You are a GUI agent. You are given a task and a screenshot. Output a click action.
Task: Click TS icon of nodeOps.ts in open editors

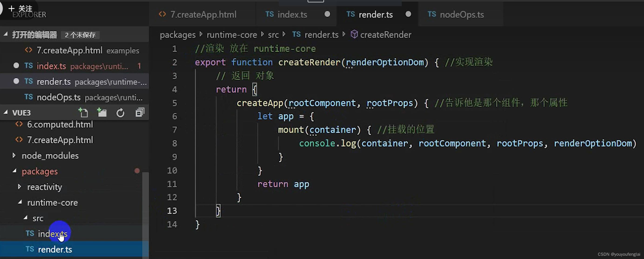point(28,97)
